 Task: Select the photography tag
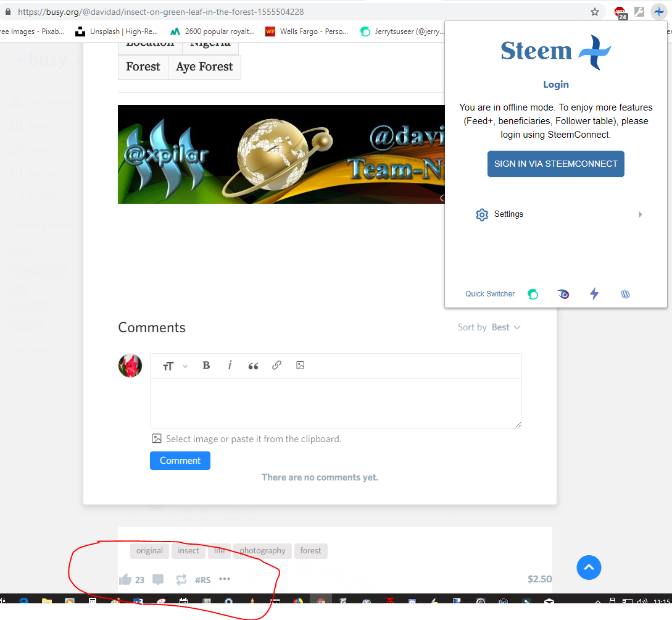pyautogui.click(x=262, y=551)
